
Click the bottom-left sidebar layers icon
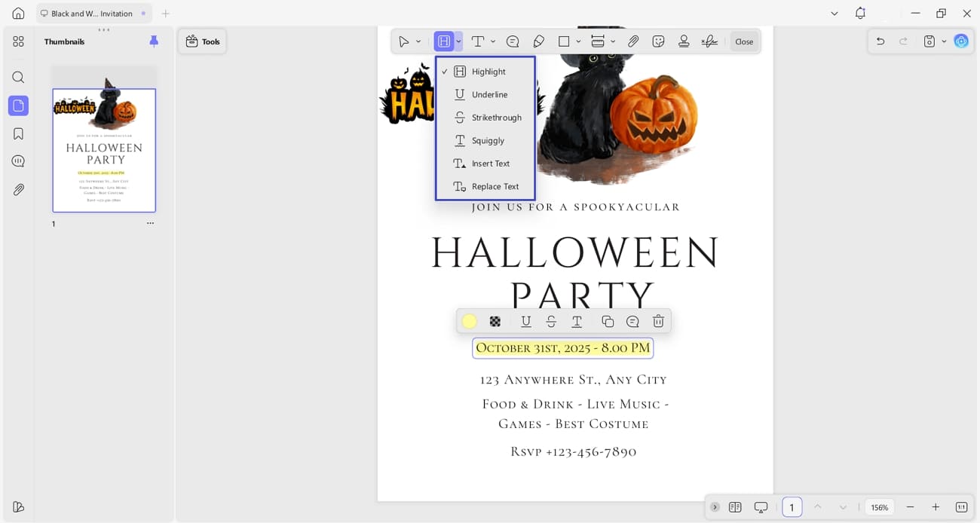pos(18,506)
